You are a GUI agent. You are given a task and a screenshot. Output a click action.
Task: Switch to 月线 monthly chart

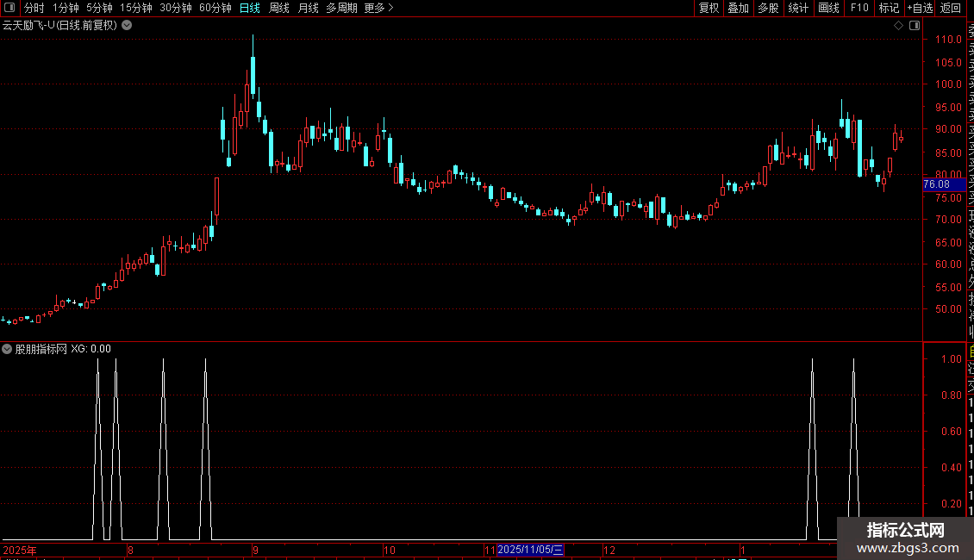(308, 8)
